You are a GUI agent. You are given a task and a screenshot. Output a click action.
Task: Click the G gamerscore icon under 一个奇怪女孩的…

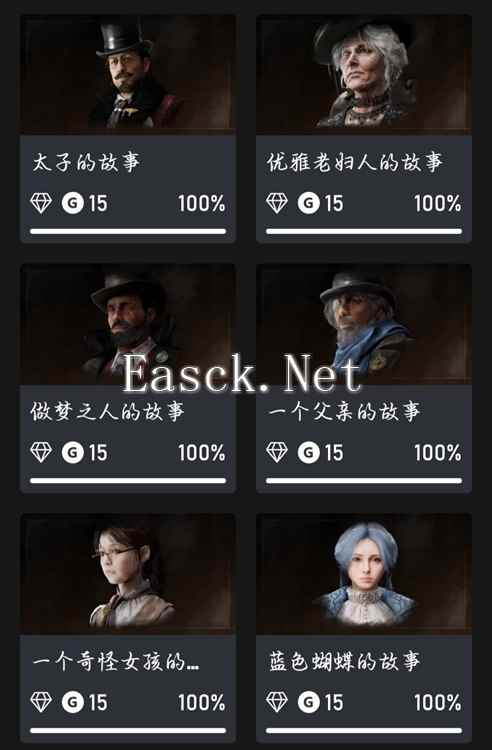point(73,702)
